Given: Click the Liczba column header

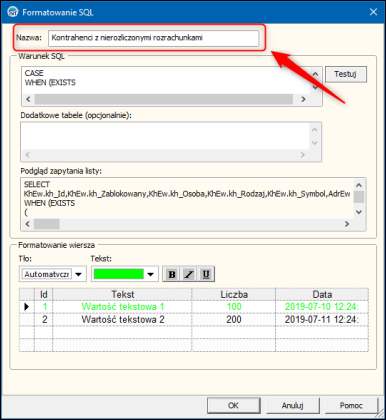Looking at the screenshot, I should click(234, 294).
